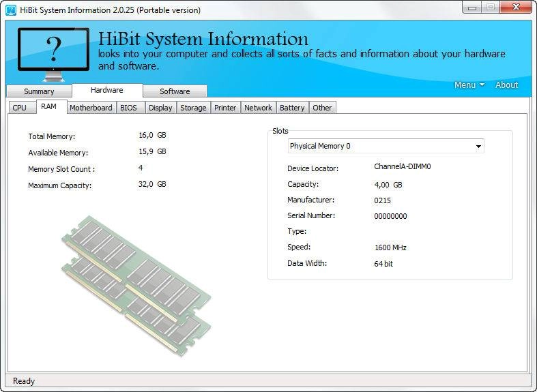The width and height of the screenshot is (537, 392).
Task: Click the Device Locator label
Action: tap(313, 168)
